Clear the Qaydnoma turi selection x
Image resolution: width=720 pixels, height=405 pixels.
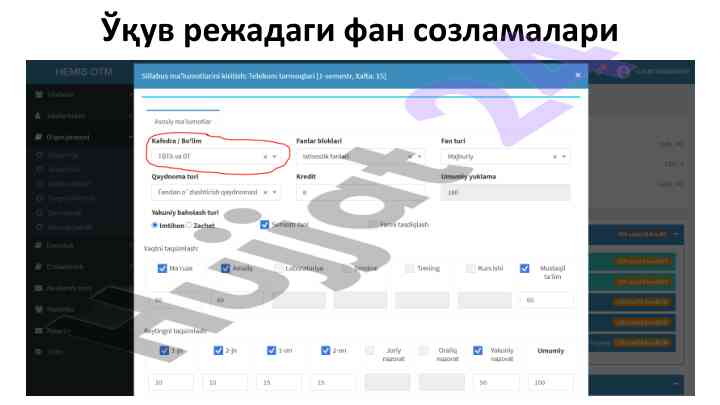click(x=265, y=192)
